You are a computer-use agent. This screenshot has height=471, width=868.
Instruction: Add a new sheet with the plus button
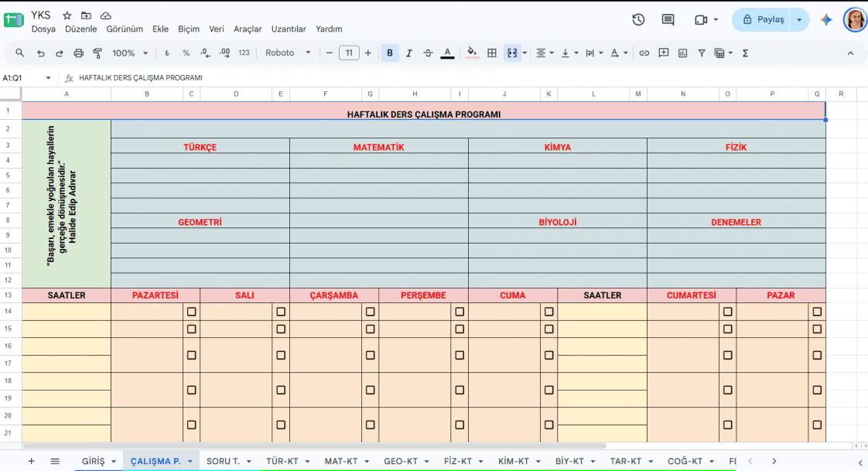pos(32,461)
